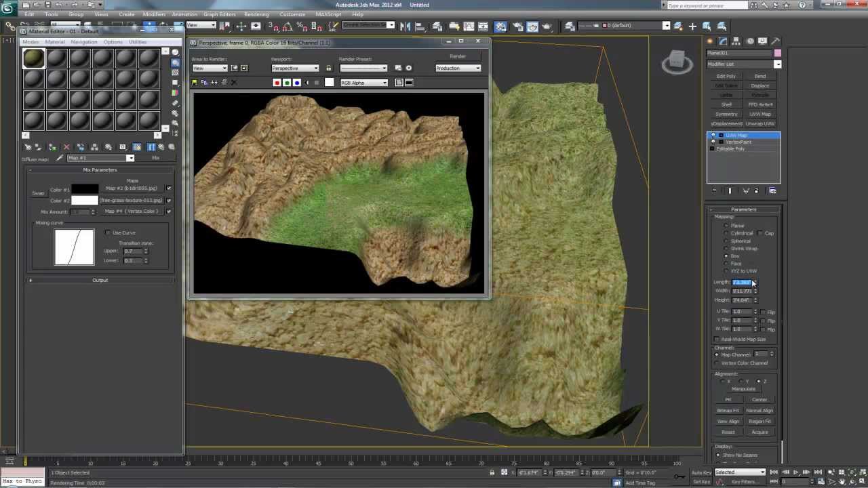Open the Material Editor Navigation menu
The image size is (868, 488).
pyautogui.click(x=84, y=42)
